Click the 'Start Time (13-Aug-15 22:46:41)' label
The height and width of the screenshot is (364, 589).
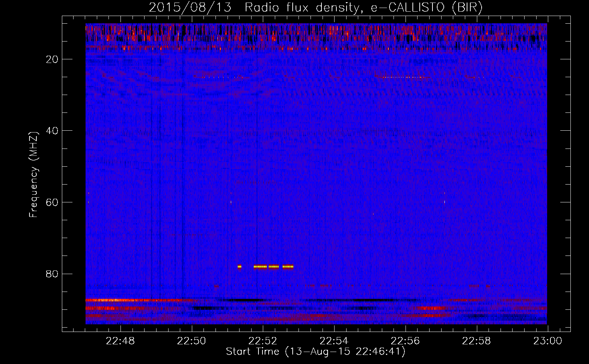316,352
